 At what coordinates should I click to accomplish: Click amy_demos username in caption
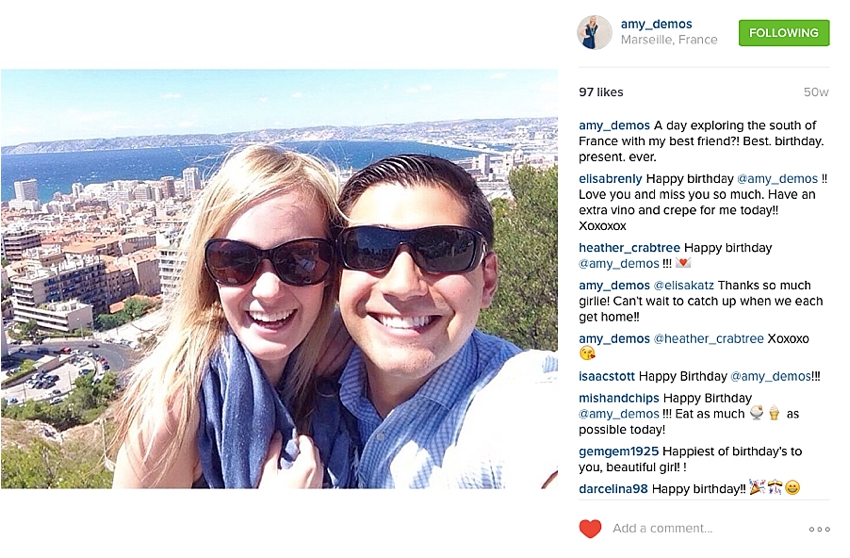(614, 125)
